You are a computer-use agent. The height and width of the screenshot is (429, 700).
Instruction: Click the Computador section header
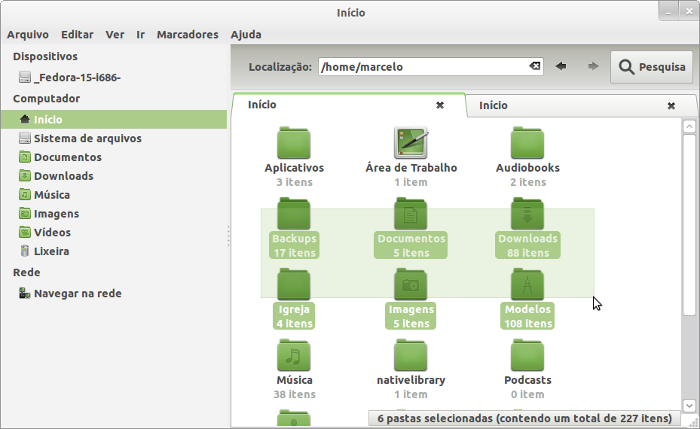click(x=46, y=98)
